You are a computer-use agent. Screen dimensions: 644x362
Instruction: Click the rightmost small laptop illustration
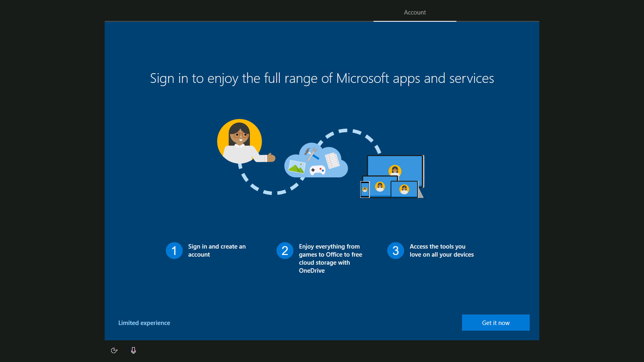click(404, 189)
